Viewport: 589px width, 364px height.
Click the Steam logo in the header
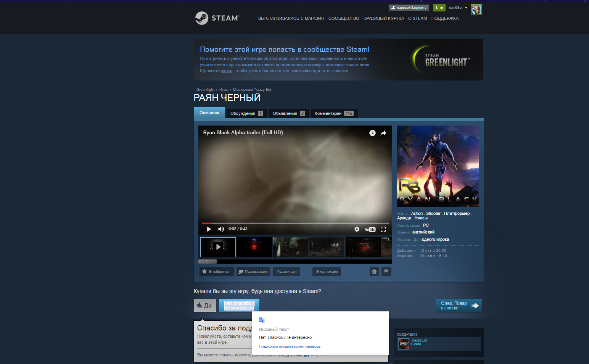[x=217, y=18]
